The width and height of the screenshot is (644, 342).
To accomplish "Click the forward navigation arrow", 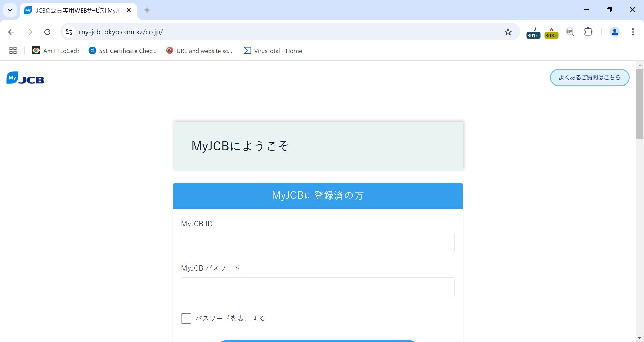I will [29, 32].
